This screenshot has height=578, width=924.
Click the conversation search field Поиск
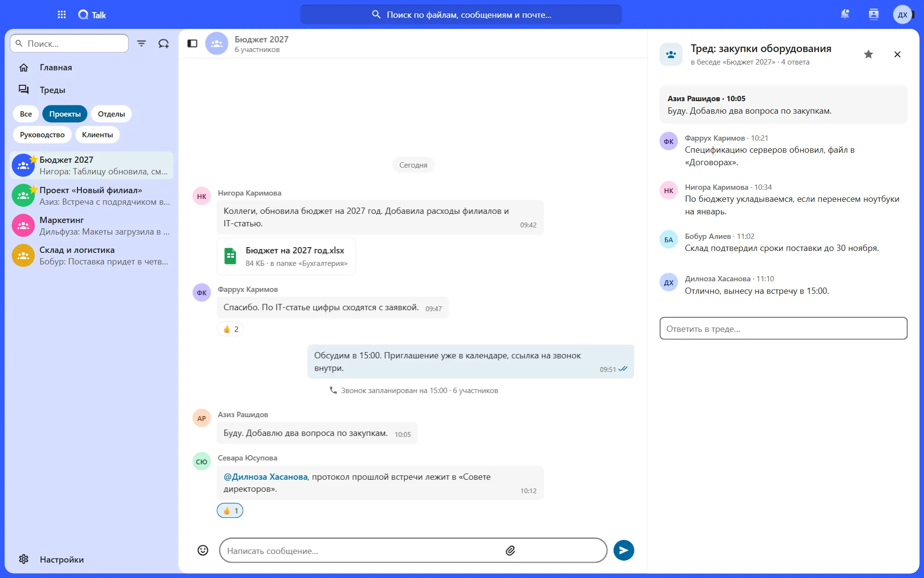point(69,43)
